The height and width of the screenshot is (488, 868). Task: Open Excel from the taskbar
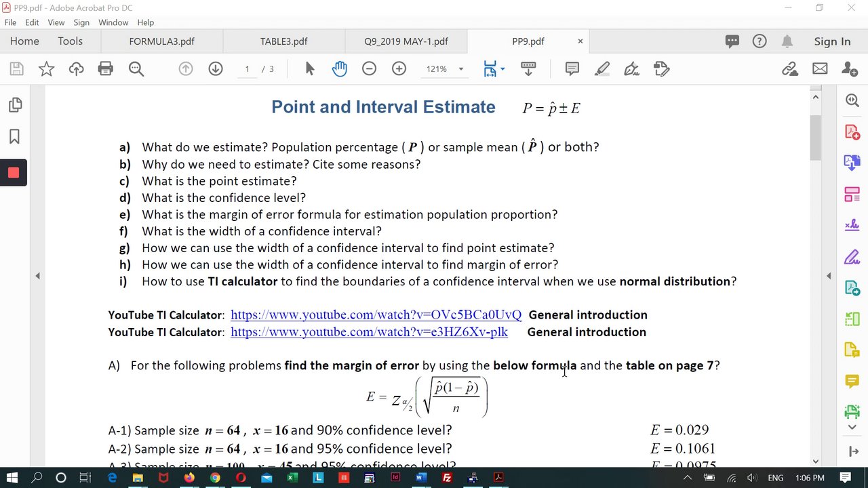[x=292, y=478]
